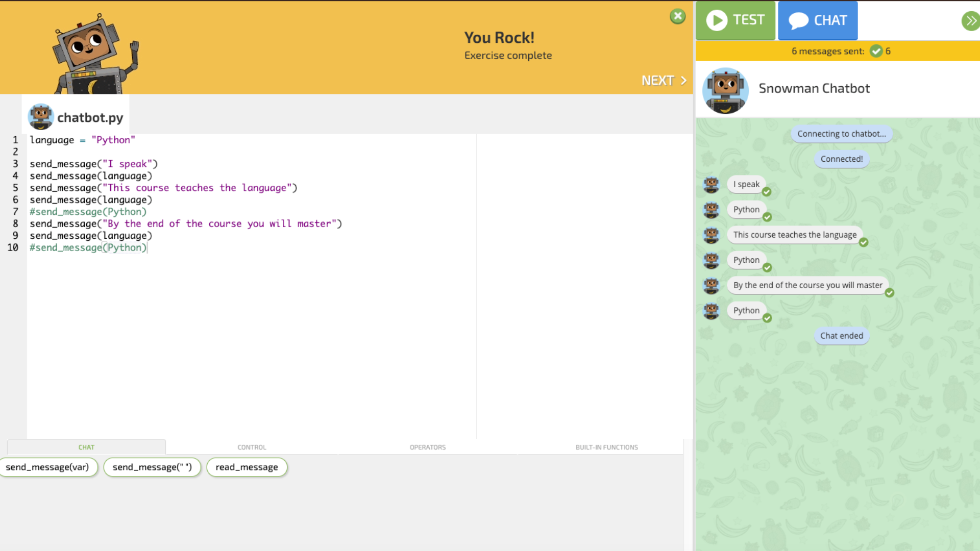Viewport: 980px width, 551px height.
Task: Click the Snowman Chatbot avatar
Action: pos(725,90)
